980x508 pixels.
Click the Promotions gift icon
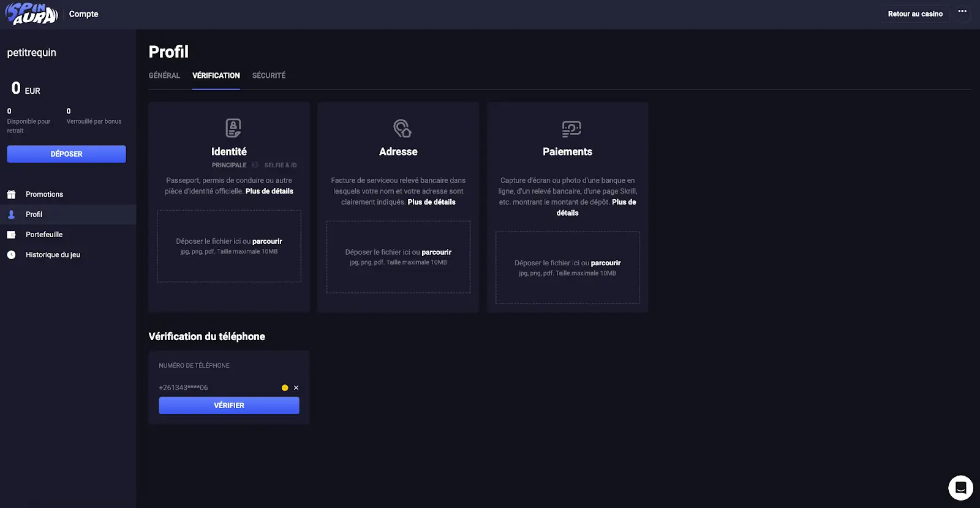pyautogui.click(x=11, y=194)
